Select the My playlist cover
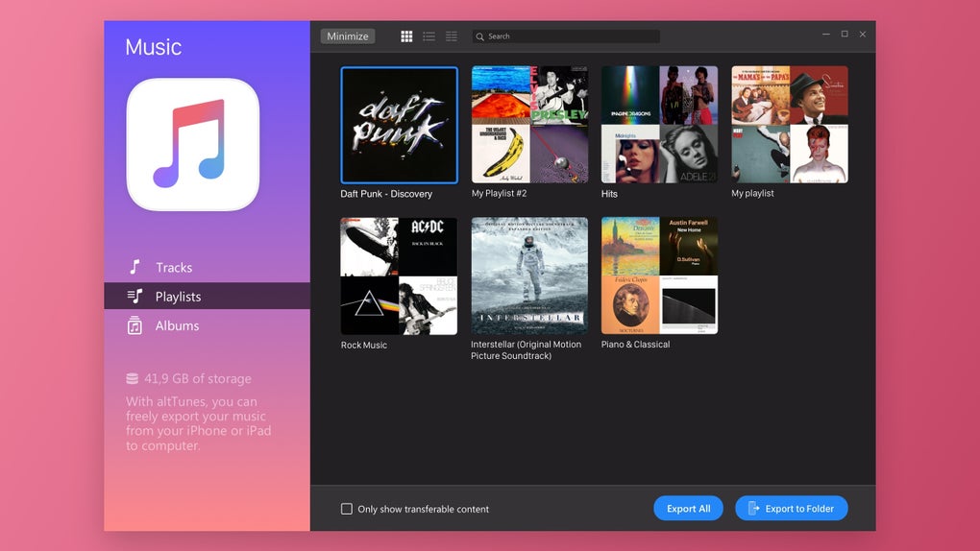 click(790, 125)
